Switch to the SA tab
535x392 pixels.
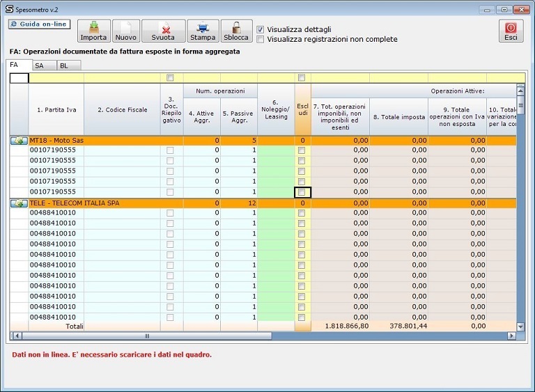[45, 65]
